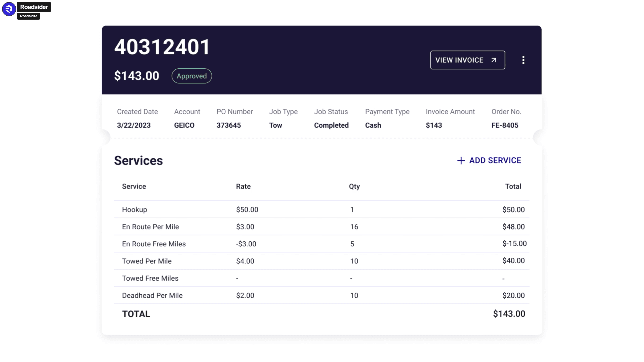The image size is (644, 362).
Task: Click the VIEW INVOICE button
Action: click(x=467, y=60)
